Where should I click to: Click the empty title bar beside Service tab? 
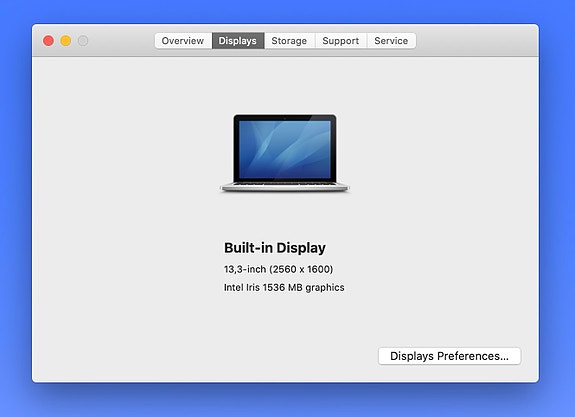pyautogui.click(x=477, y=41)
